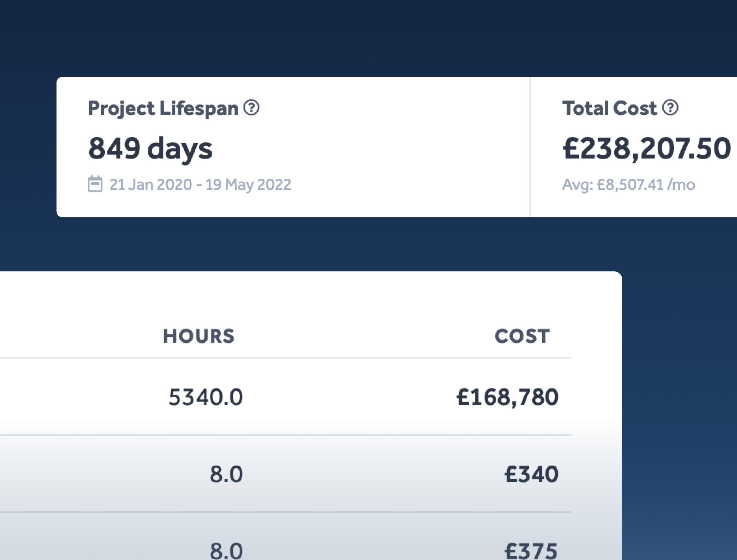The height and width of the screenshot is (560, 737).
Task: Click the 5340.0 hours cell
Action: [206, 397]
